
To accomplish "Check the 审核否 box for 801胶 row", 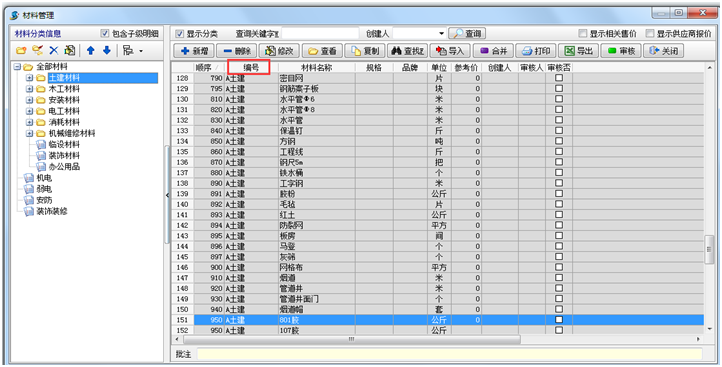I will [559, 320].
